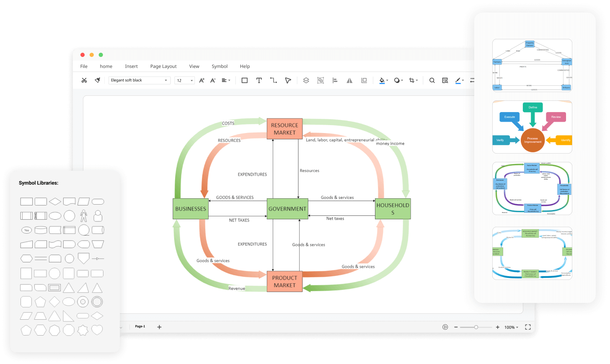
Task: Click the Fill color bucket icon
Action: click(382, 80)
